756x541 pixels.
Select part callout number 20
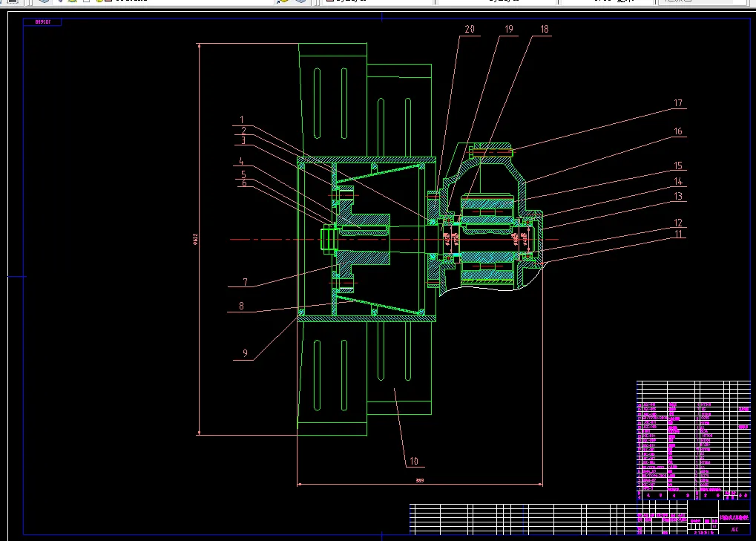coord(470,30)
